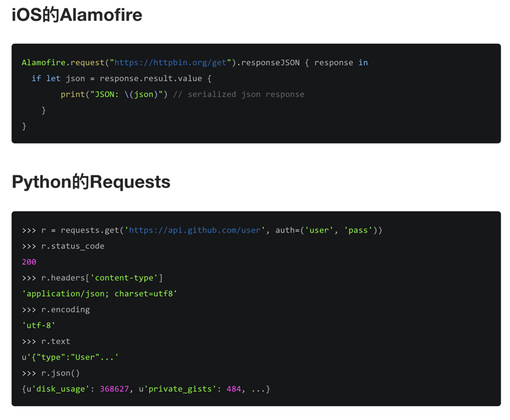Click the key u'private_gists'

click(177, 389)
